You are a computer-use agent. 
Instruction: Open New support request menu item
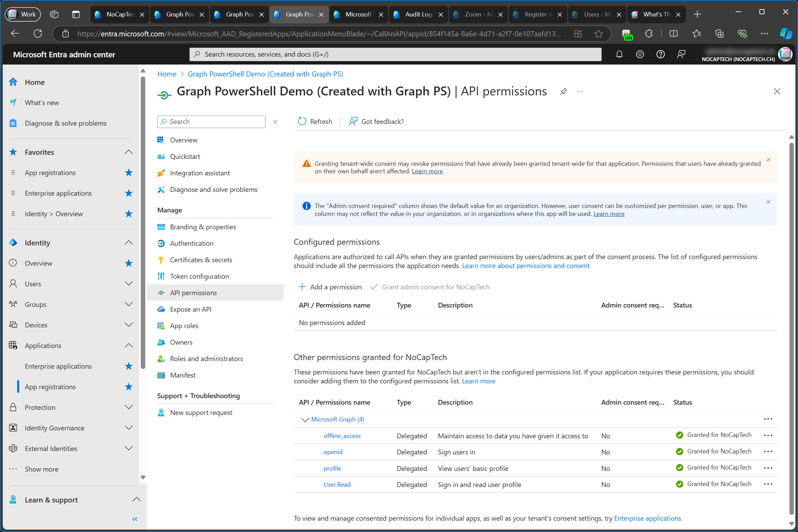[x=200, y=412]
